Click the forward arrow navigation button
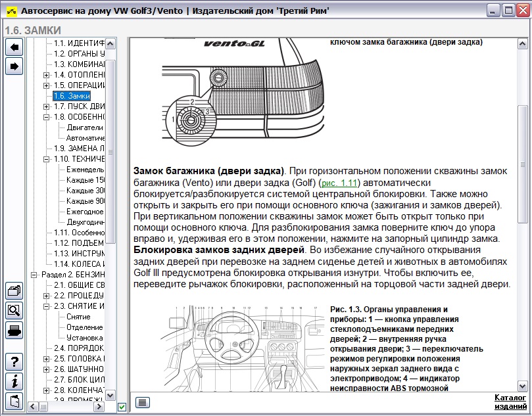 14,66
